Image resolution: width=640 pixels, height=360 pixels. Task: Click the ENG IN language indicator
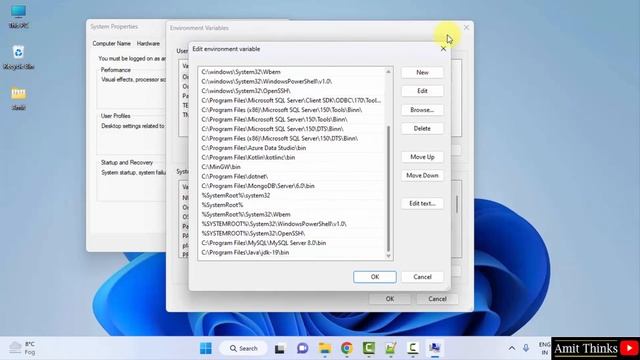click(x=544, y=348)
